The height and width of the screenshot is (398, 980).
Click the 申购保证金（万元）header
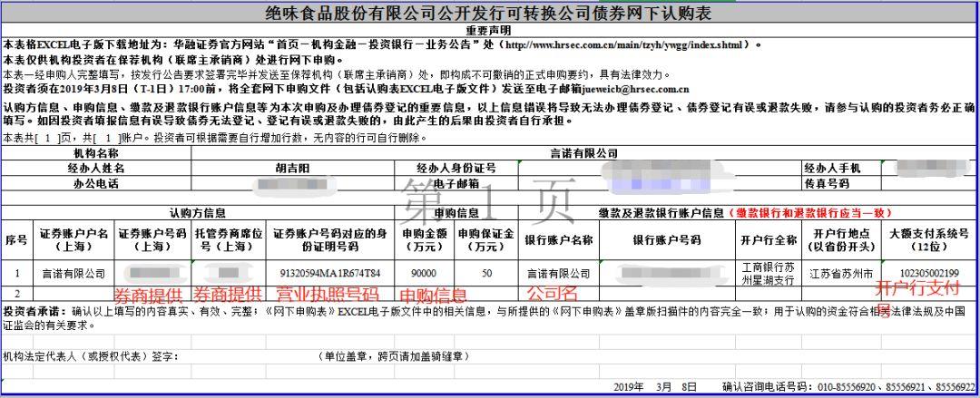click(x=485, y=240)
